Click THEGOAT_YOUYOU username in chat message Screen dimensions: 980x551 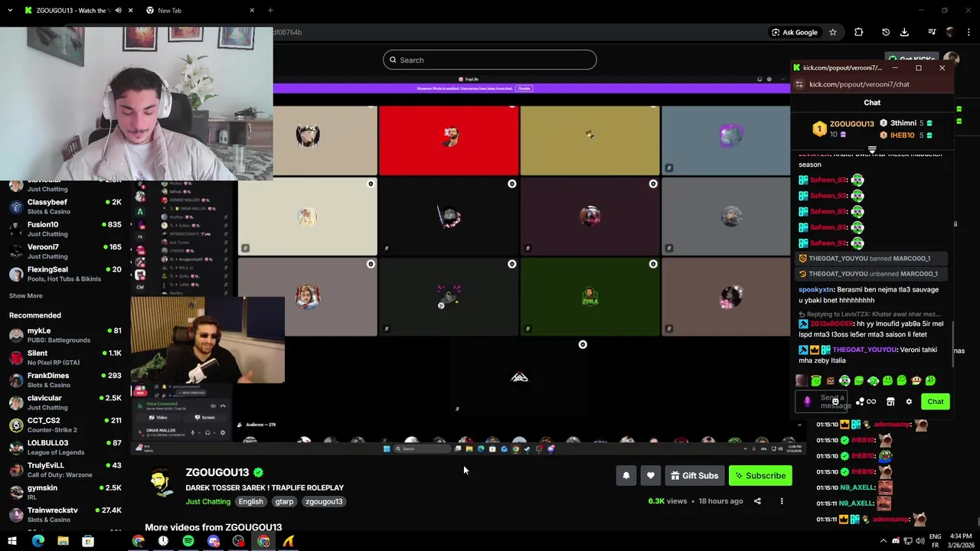[864, 350]
